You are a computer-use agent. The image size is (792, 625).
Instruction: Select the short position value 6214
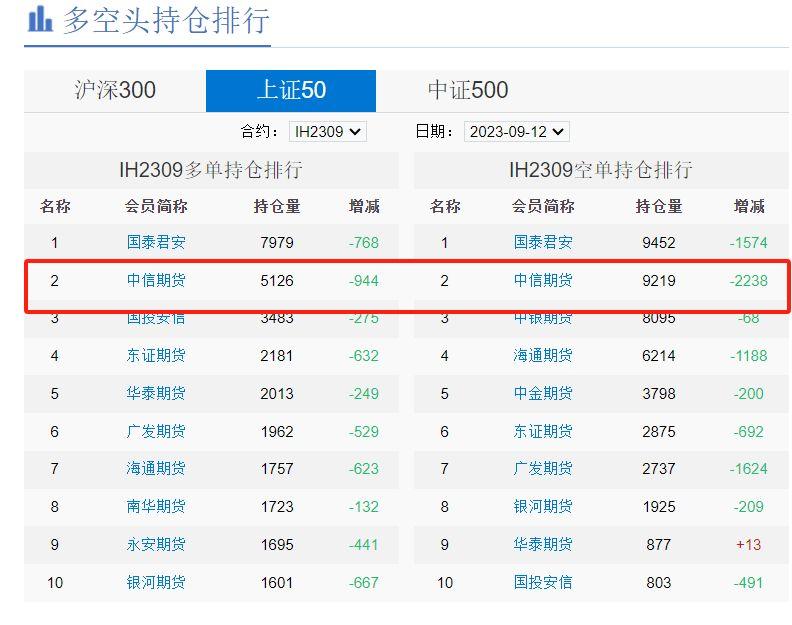click(x=659, y=356)
